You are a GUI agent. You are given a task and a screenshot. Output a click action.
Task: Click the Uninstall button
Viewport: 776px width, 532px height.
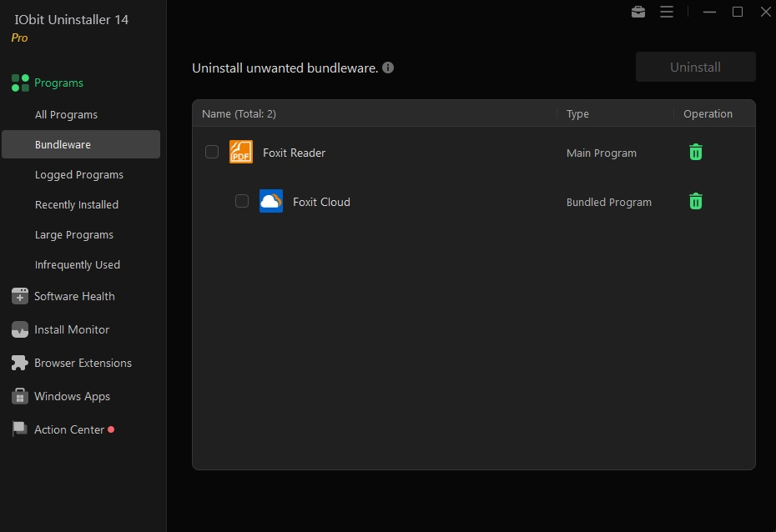[695, 67]
